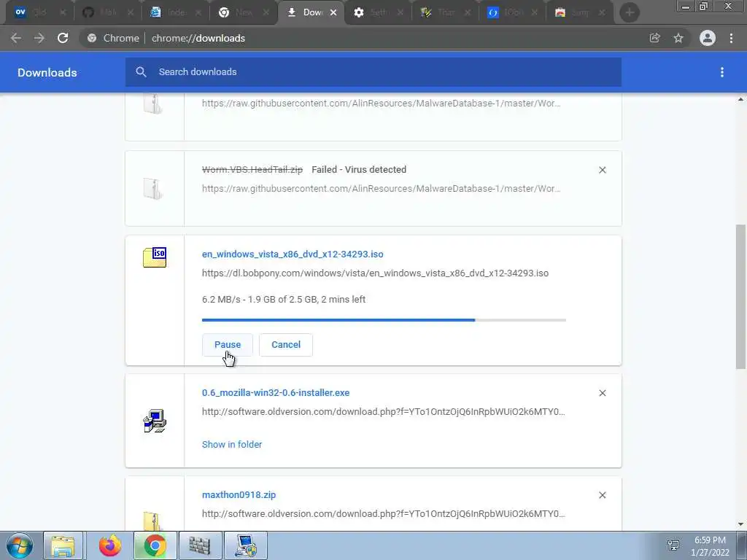Open the firewall brick wall taskbar app
The image size is (747, 560).
click(x=200, y=545)
